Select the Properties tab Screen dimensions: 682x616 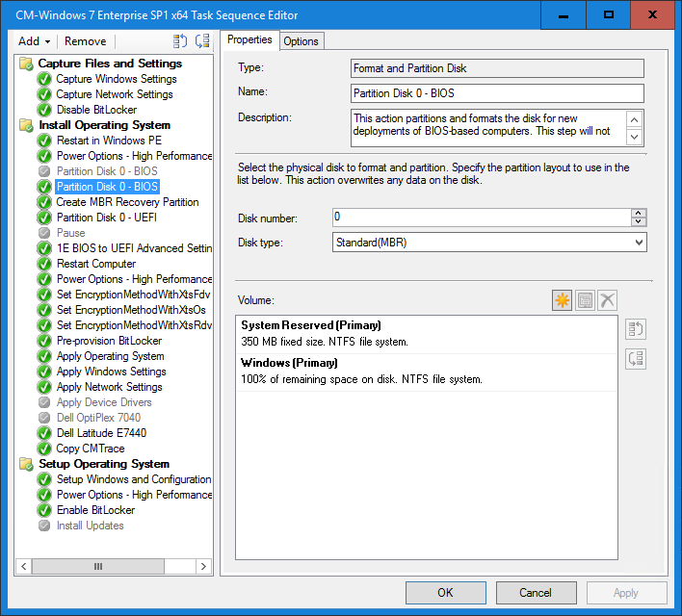tap(249, 40)
